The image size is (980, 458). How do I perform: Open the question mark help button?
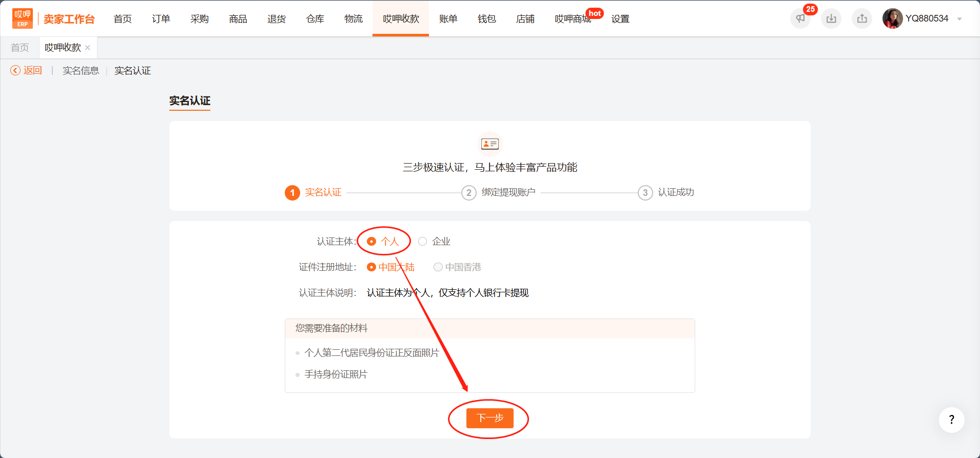tap(952, 420)
